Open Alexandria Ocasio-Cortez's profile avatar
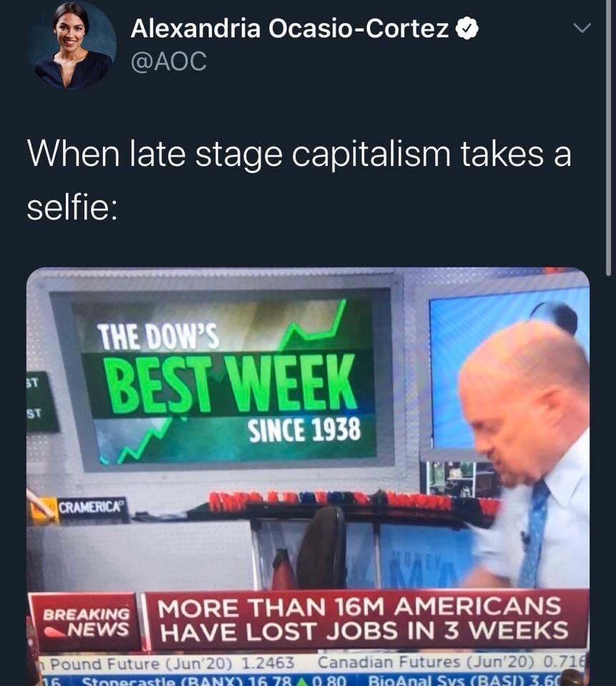The image size is (616, 686). point(72,45)
